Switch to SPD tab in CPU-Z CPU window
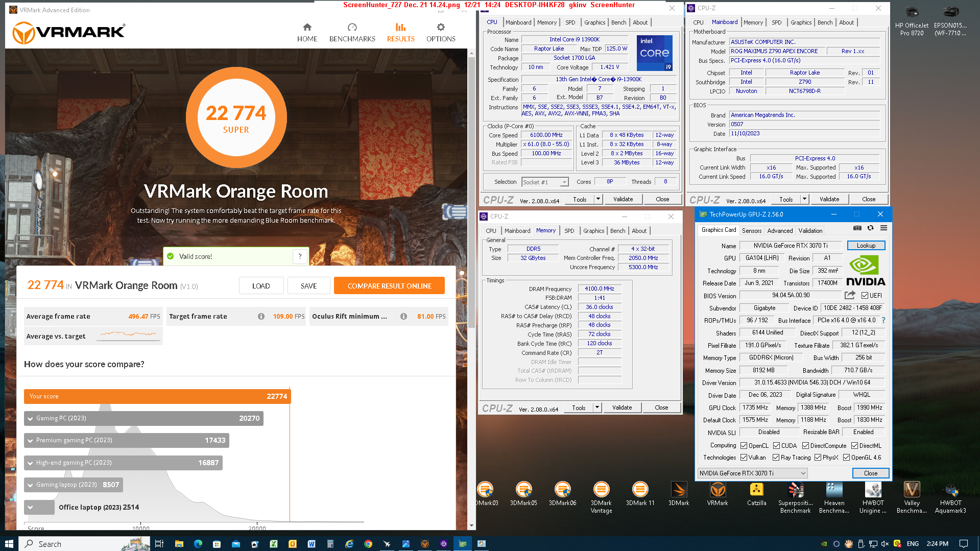 [570, 22]
